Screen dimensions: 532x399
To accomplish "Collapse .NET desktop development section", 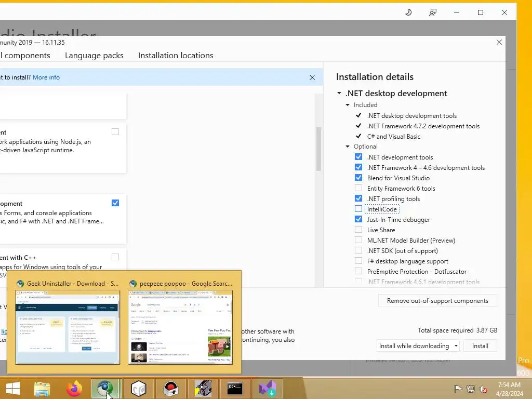I will [339, 93].
